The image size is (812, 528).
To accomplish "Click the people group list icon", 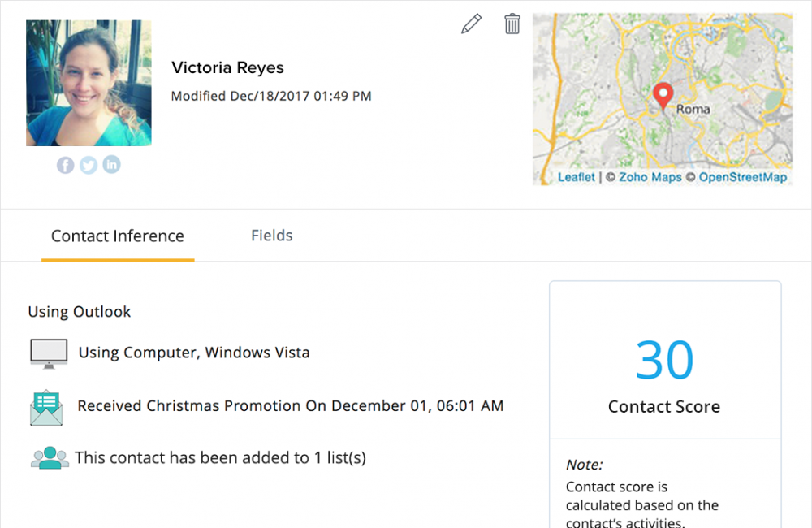I will coord(49,458).
